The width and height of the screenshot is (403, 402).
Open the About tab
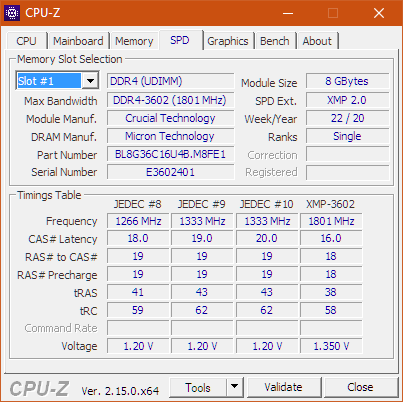click(317, 41)
